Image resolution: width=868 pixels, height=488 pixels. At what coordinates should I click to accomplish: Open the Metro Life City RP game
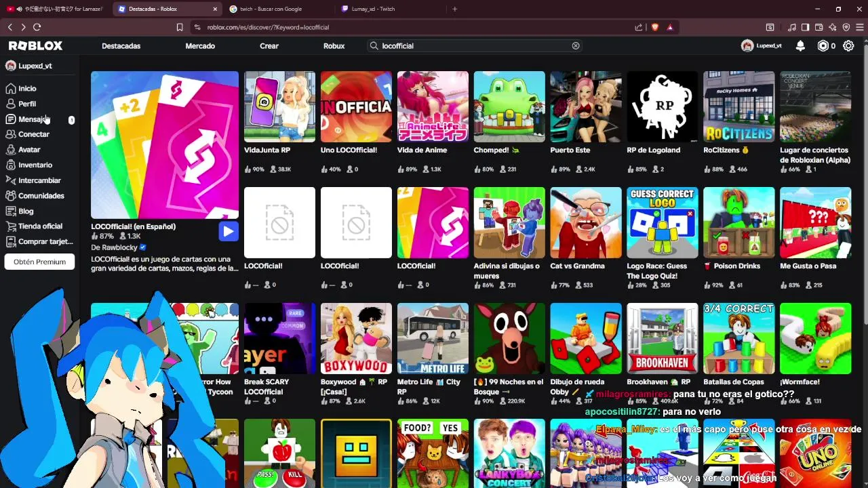click(x=433, y=338)
